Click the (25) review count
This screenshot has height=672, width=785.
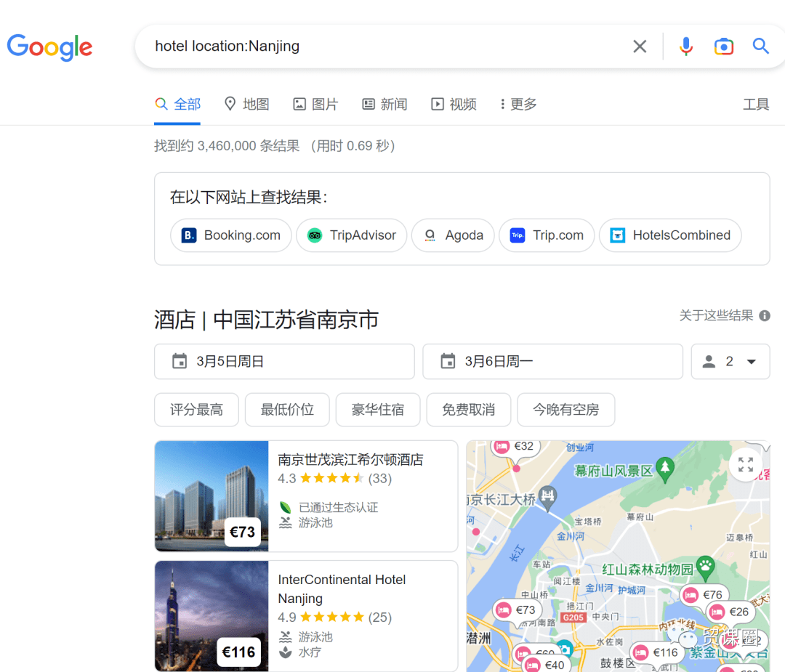(380, 618)
